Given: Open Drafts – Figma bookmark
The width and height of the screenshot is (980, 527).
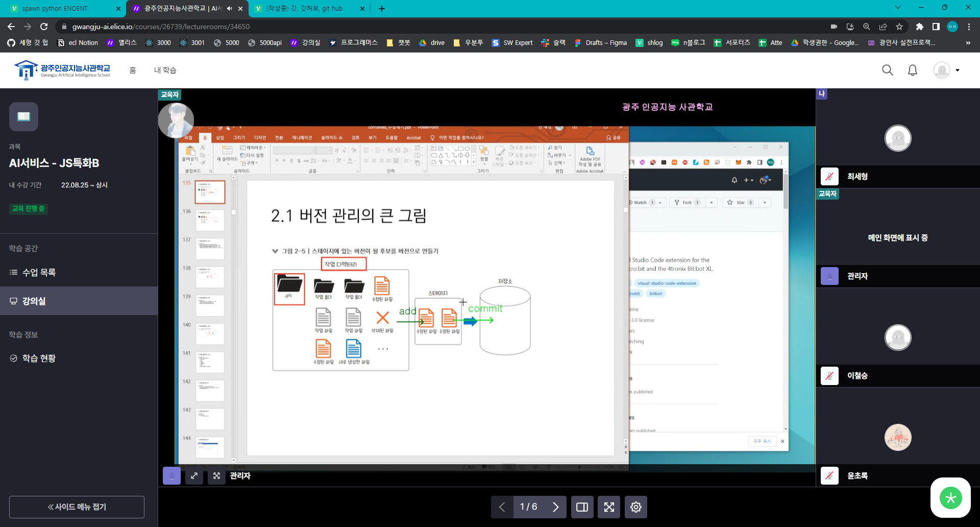Looking at the screenshot, I should tap(600, 43).
